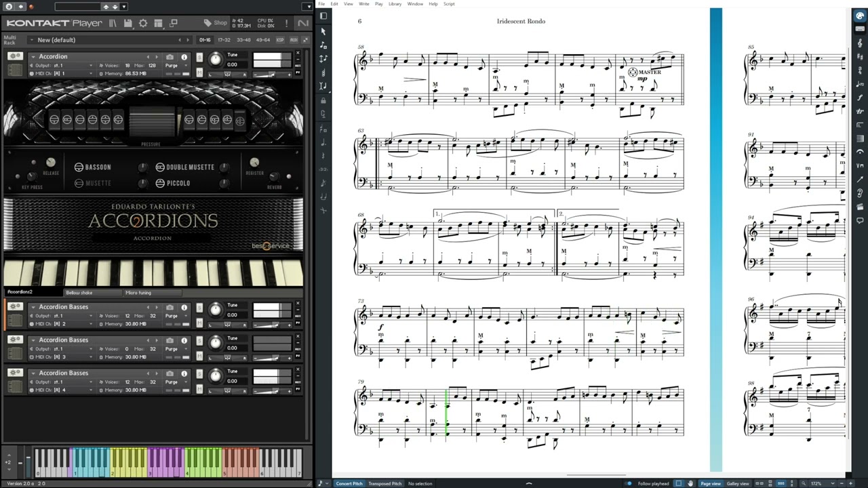
Task: Mute the Accordion Basses on MIDI channel 4
Action: (x=199, y=388)
